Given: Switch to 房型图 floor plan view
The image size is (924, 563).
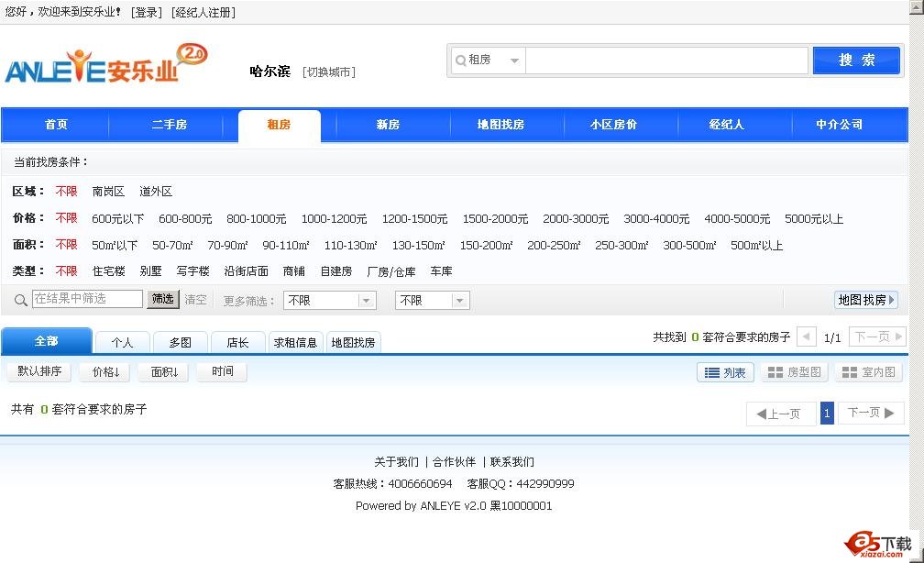Looking at the screenshot, I should [x=795, y=372].
